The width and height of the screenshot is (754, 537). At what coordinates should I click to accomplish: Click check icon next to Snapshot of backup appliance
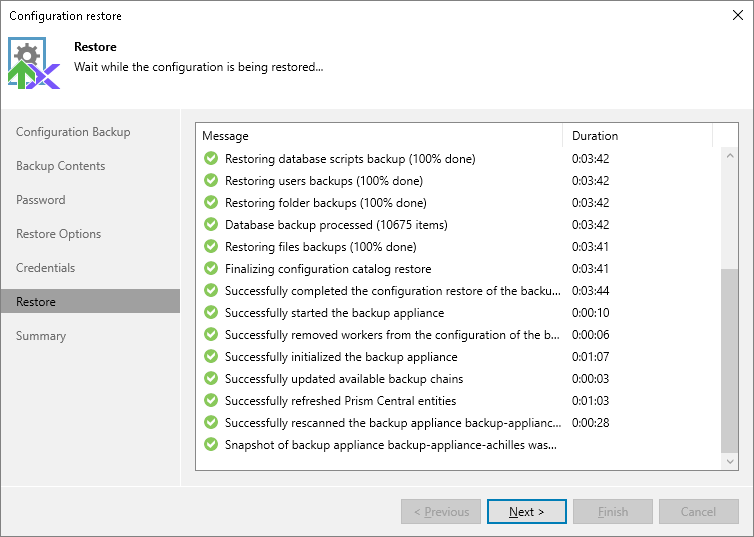[211, 445]
